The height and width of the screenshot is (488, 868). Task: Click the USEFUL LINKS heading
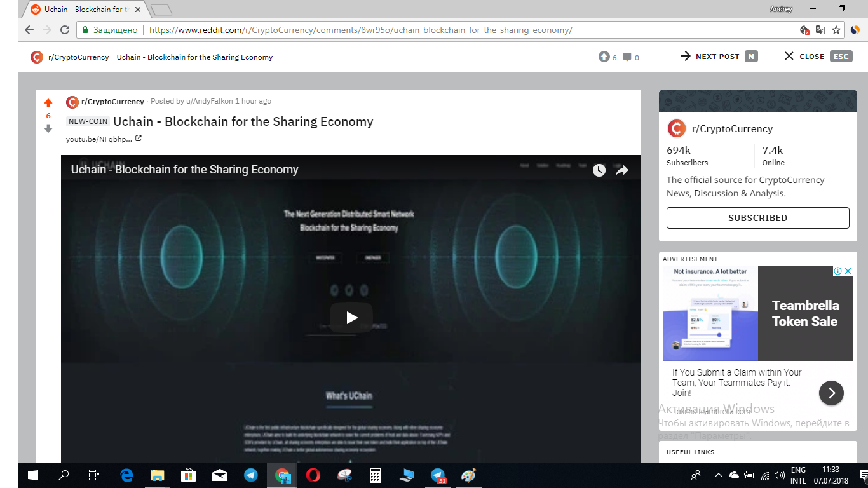[x=690, y=452]
